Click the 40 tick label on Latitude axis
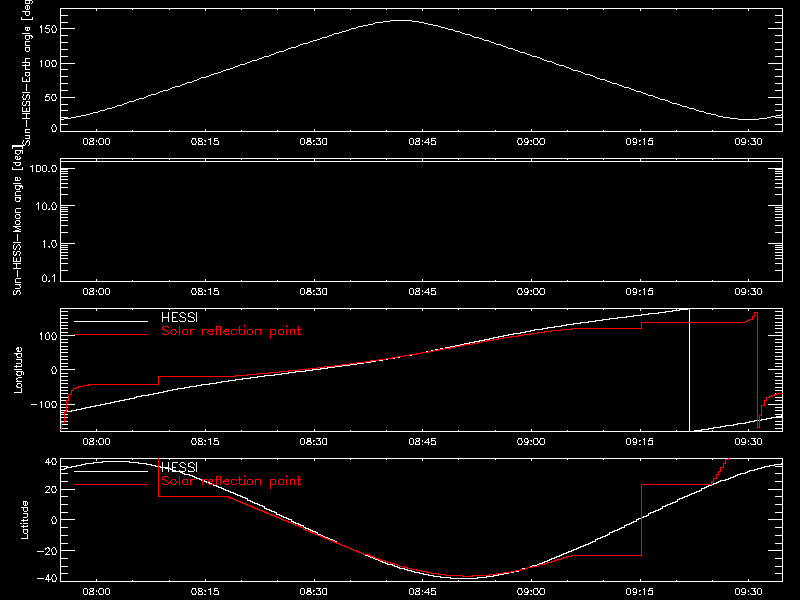 point(51,462)
